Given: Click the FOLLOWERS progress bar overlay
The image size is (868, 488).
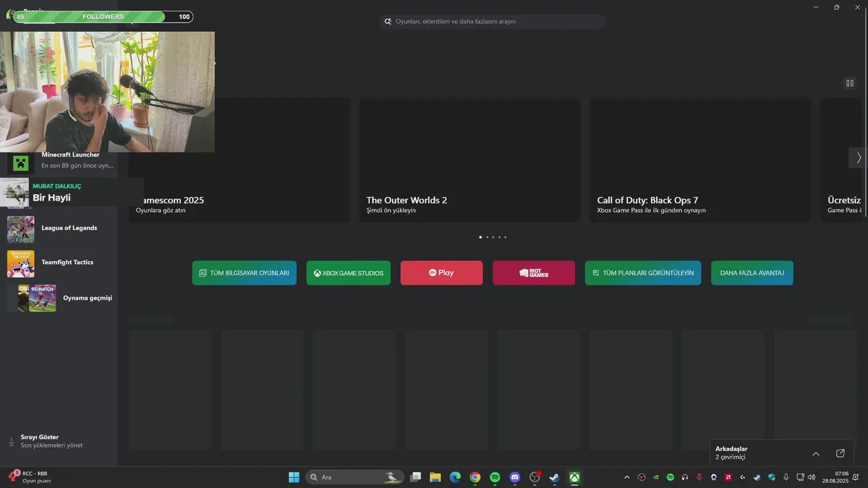Looking at the screenshot, I should pos(104,16).
